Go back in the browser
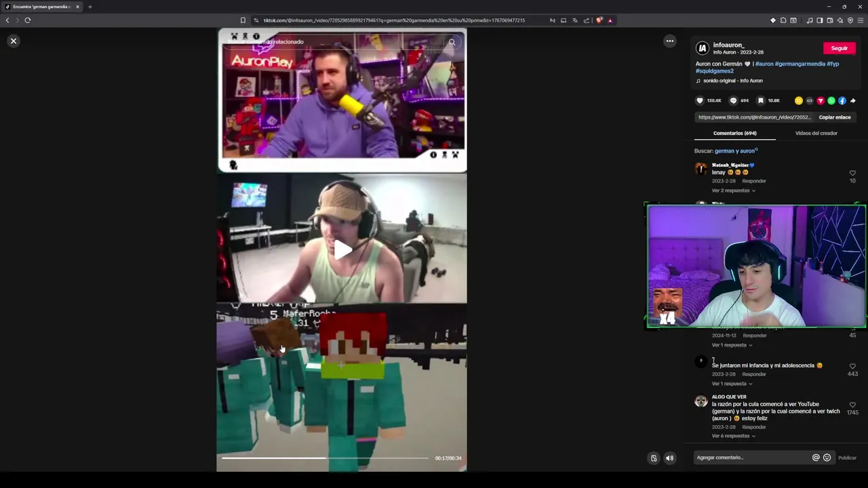Viewport: 868px width, 488px height. tap(7, 20)
